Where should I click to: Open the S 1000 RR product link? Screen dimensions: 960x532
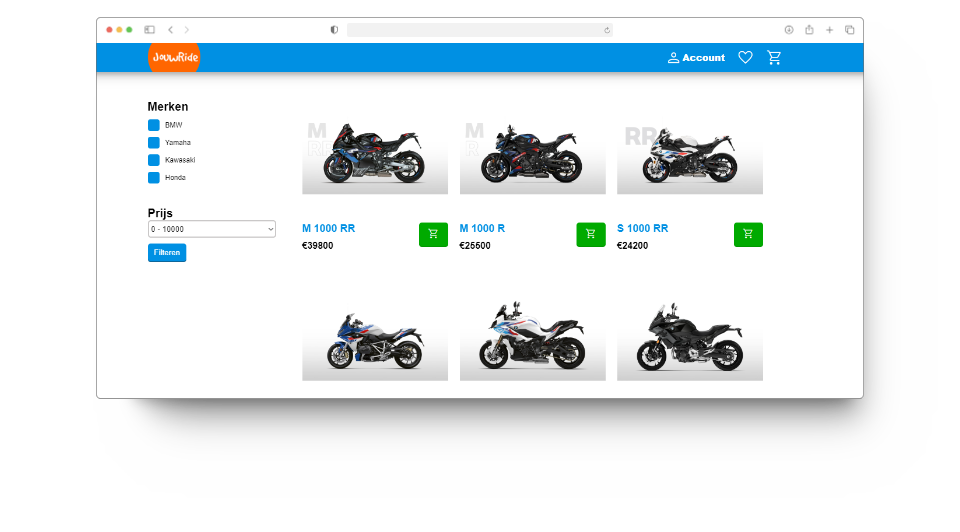643,228
